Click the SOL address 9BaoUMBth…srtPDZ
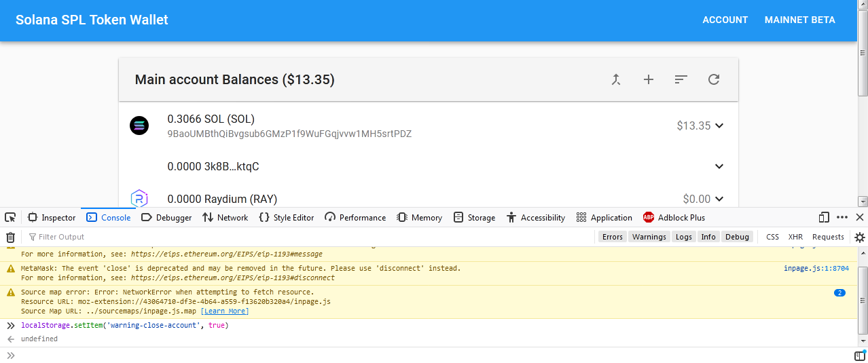The height and width of the screenshot is (363, 868). pyautogui.click(x=289, y=134)
